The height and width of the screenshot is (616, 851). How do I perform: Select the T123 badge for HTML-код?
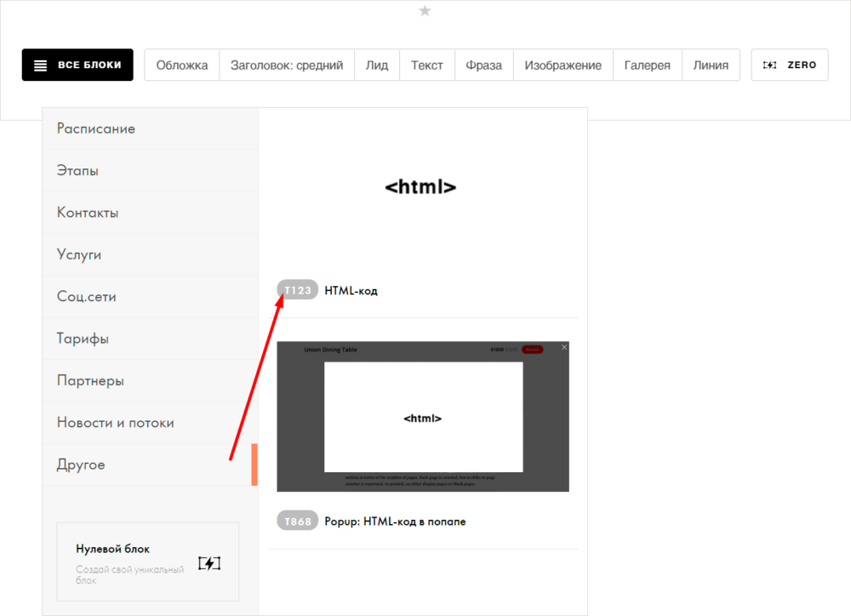(297, 290)
